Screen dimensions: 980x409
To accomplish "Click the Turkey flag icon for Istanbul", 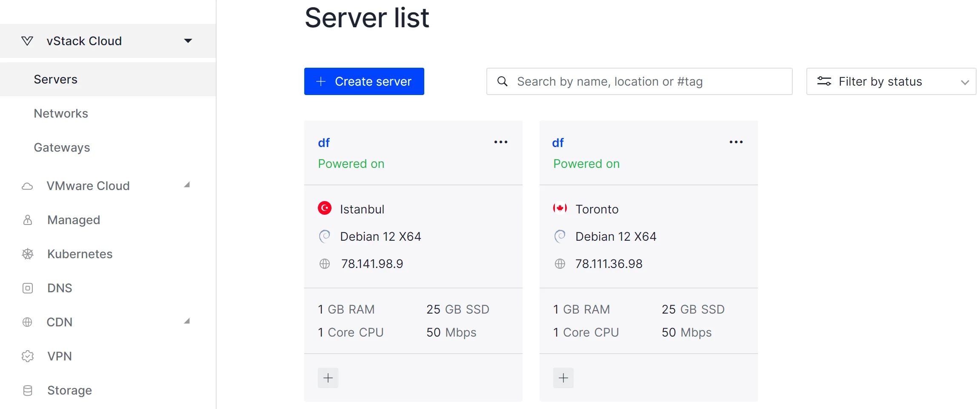I will point(325,208).
